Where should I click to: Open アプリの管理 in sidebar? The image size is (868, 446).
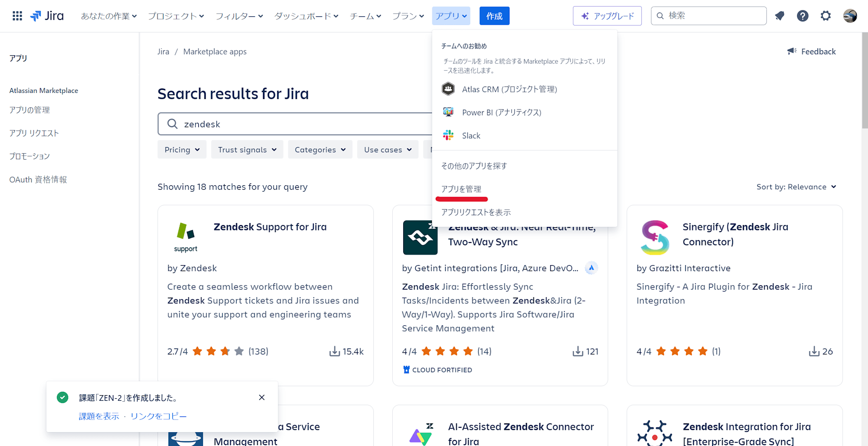pos(30,110)
